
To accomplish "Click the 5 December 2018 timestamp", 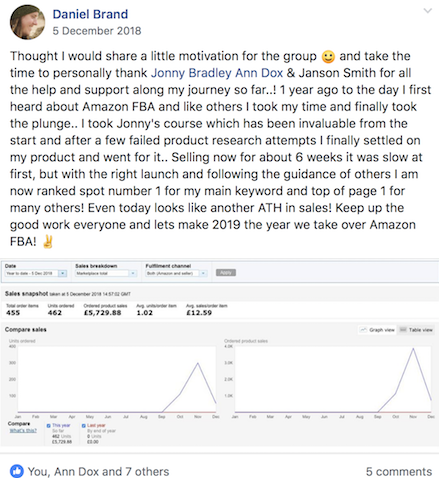I will click(x=97, y=31).
